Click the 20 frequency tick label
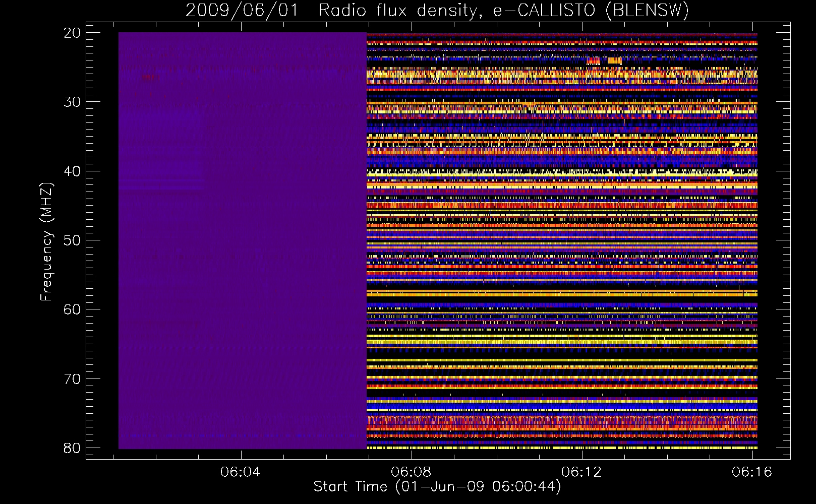The width and height of the screenshot is (816, 504). click(x=72, y=33)
